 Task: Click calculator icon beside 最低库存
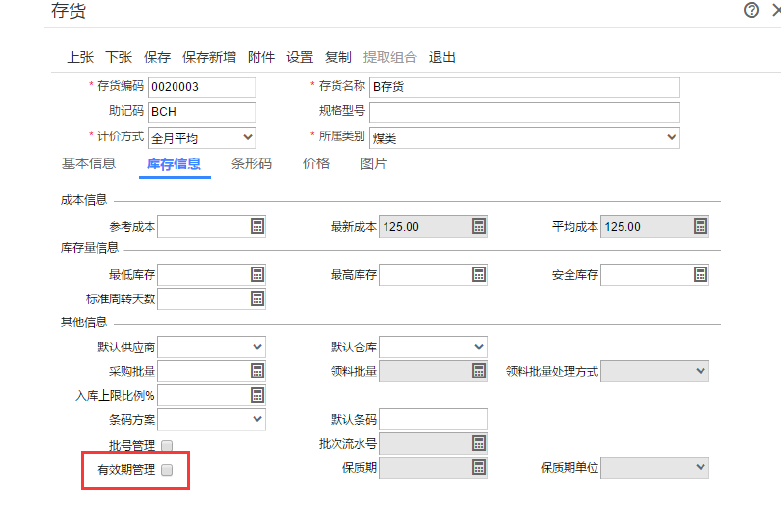(x=257, y=275)
